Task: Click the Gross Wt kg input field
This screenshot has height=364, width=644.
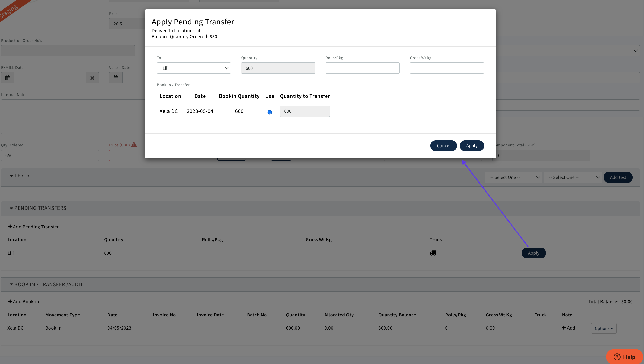Action: [447, 68]
